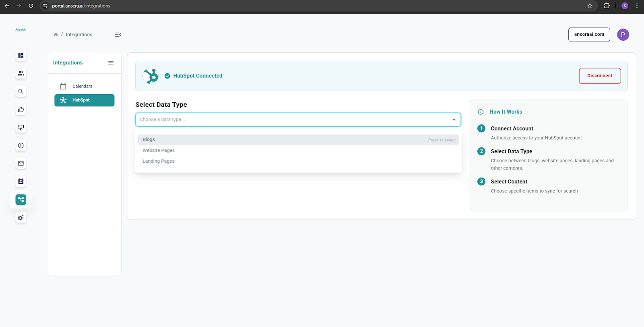644x327 pixels.
Task: Open the mail envelope sidebar icon
Action: click(21, 163)
